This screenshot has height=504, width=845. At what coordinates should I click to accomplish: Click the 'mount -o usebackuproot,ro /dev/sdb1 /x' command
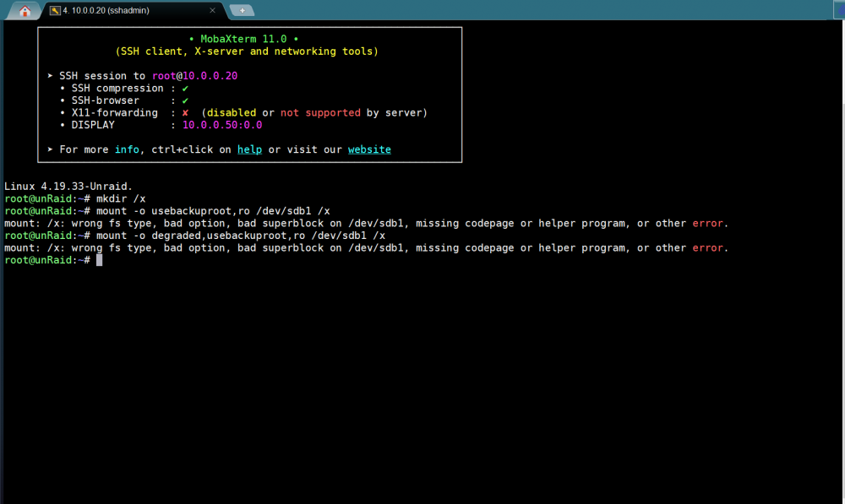[213, 211]
